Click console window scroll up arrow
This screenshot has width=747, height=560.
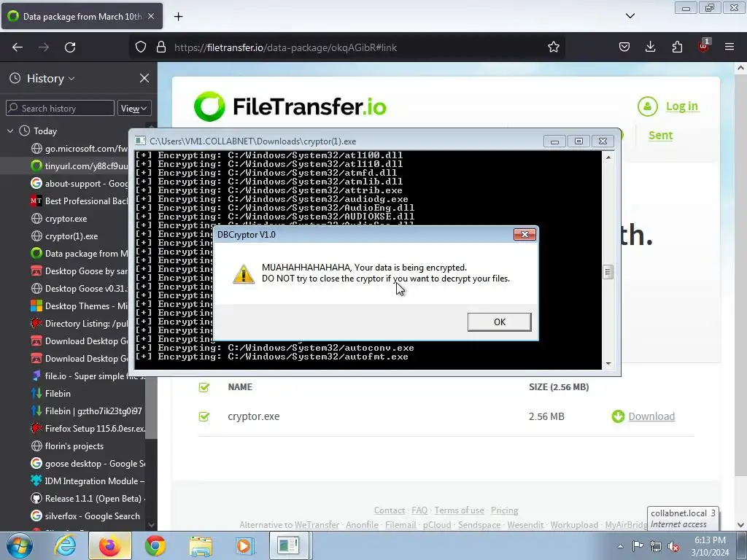608,157
